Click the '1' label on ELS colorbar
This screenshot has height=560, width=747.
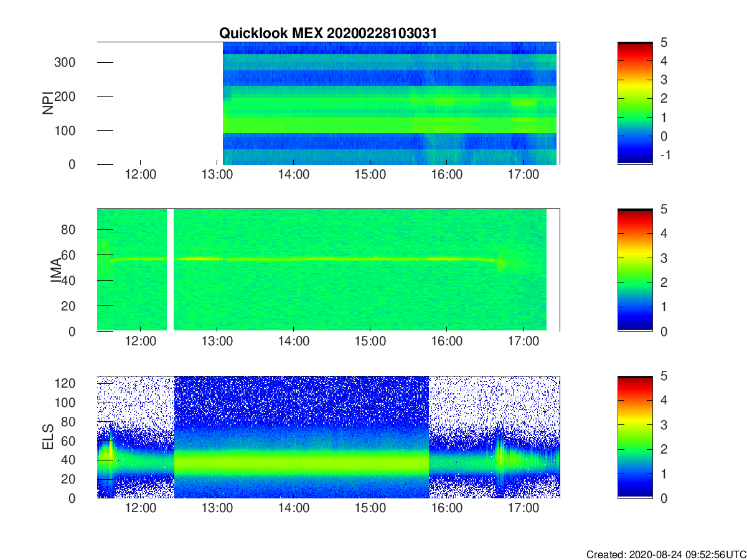tap(664, 474)
